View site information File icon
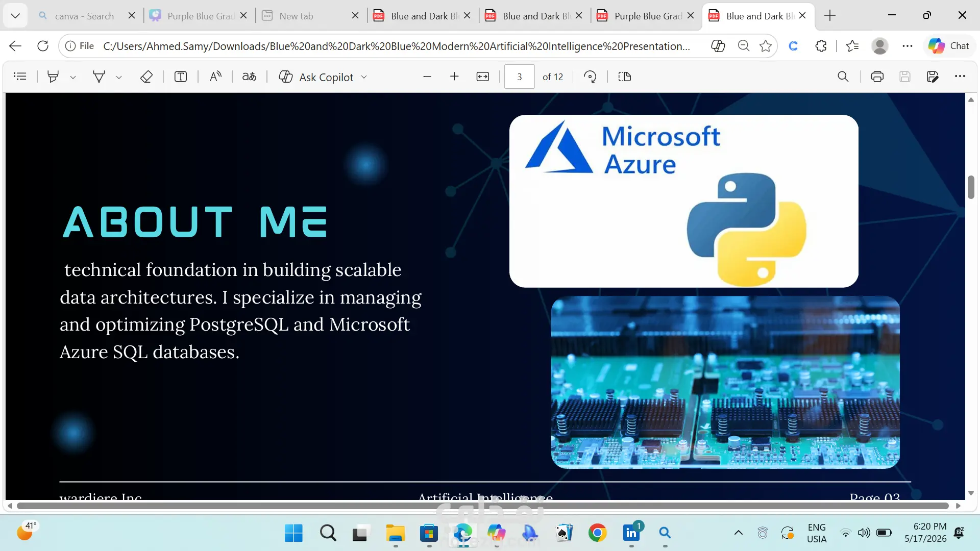The height and width of the screenshot is (551, 980). 80,46
